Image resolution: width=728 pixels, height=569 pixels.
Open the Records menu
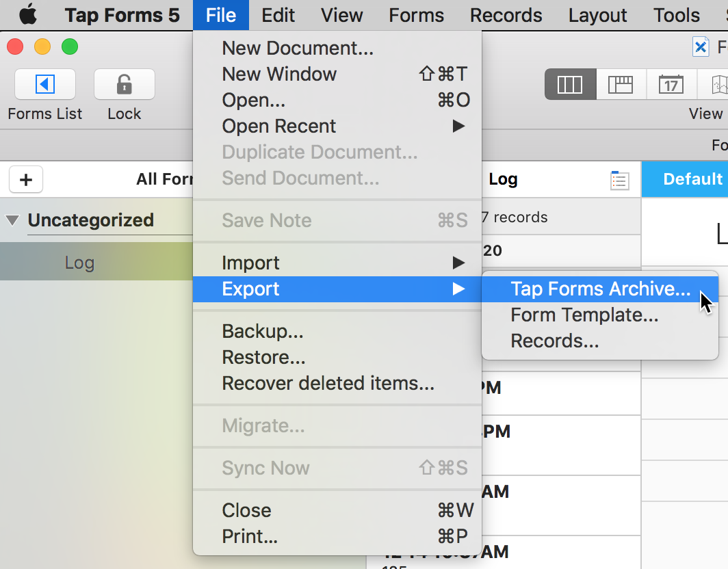506,15
